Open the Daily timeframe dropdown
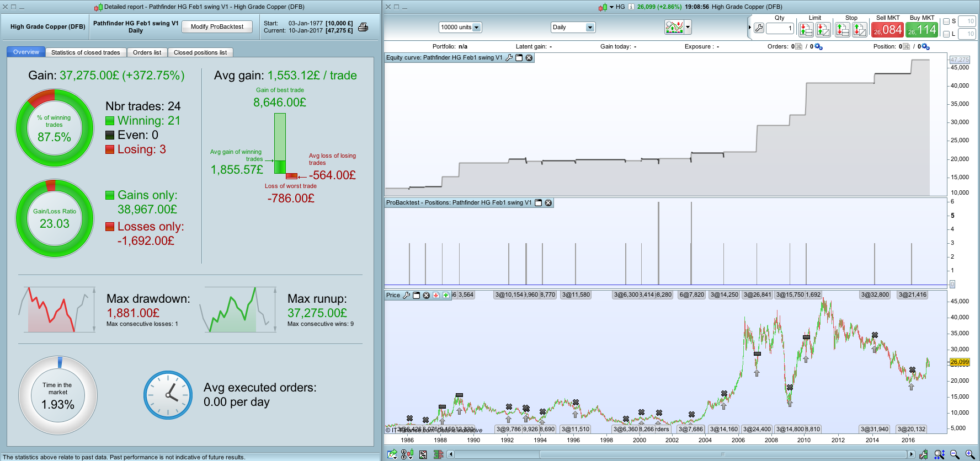This screenshot has height=461, width=980. pos(573,28)
